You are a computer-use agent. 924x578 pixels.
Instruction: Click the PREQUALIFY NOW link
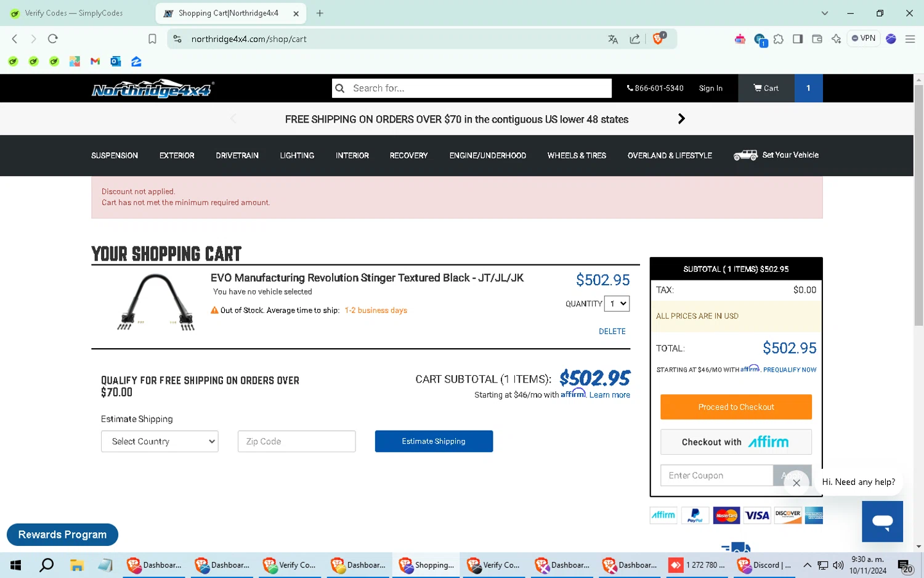[790, 370]
